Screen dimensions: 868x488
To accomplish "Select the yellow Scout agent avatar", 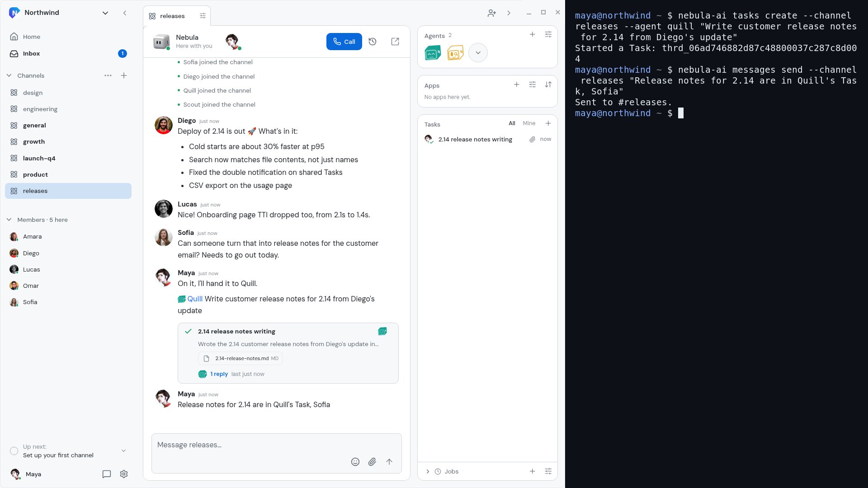I will (x=455, y=53).
